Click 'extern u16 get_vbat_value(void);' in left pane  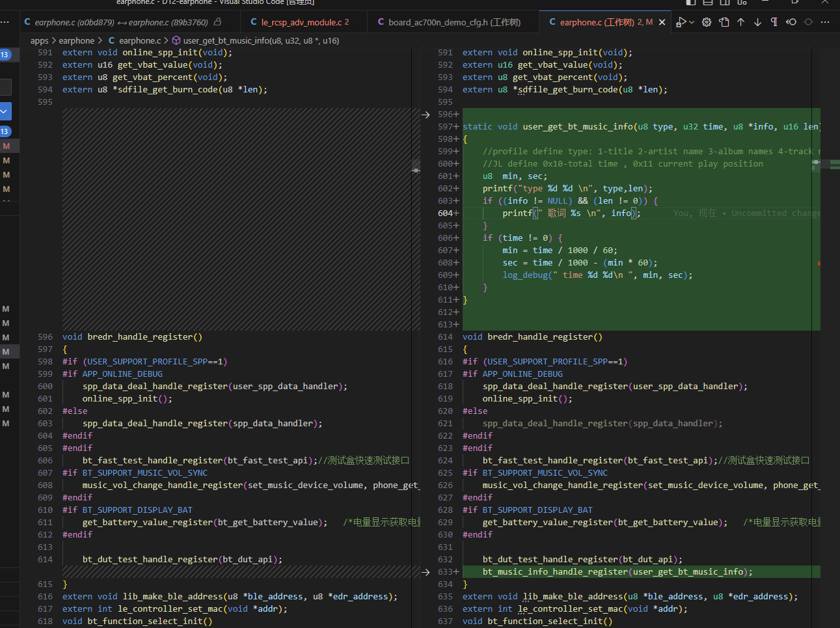tap(142, 65)
